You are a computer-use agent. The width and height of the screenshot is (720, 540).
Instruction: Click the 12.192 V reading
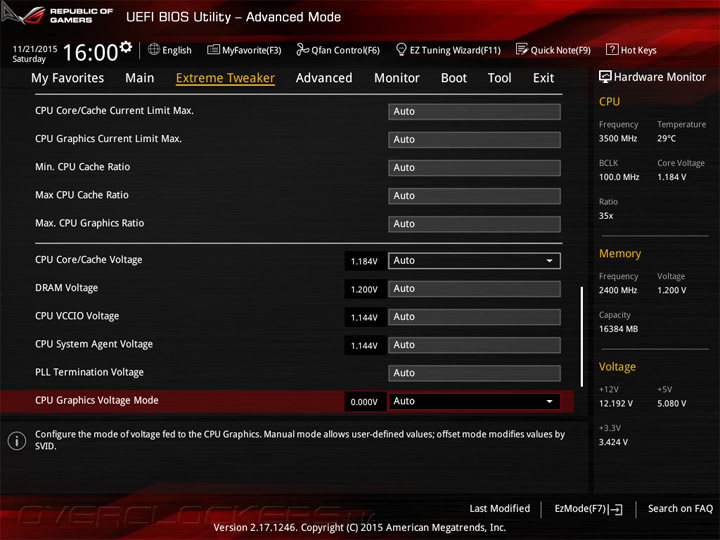(616, 404)
